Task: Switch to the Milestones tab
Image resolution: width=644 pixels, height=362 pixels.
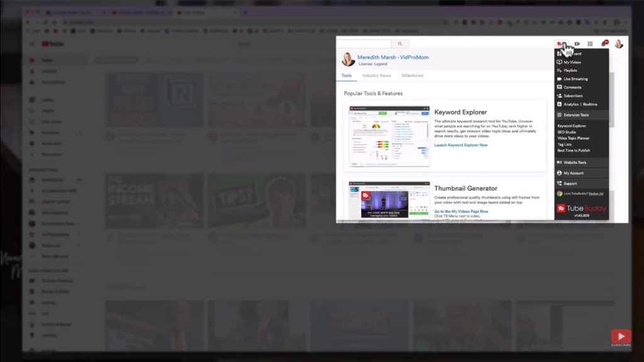Action: tap(413, 75)
